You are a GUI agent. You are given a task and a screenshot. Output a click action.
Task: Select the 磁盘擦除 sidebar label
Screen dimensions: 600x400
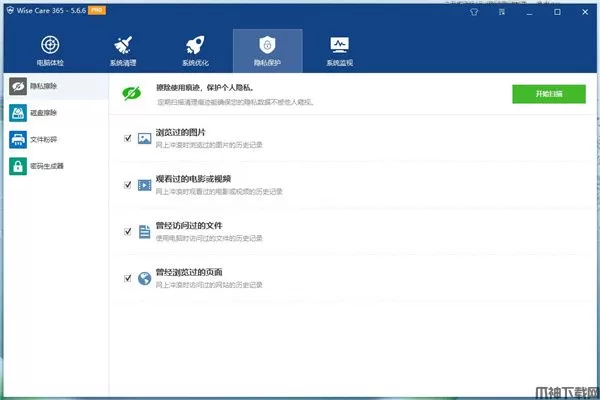point(44,113)
